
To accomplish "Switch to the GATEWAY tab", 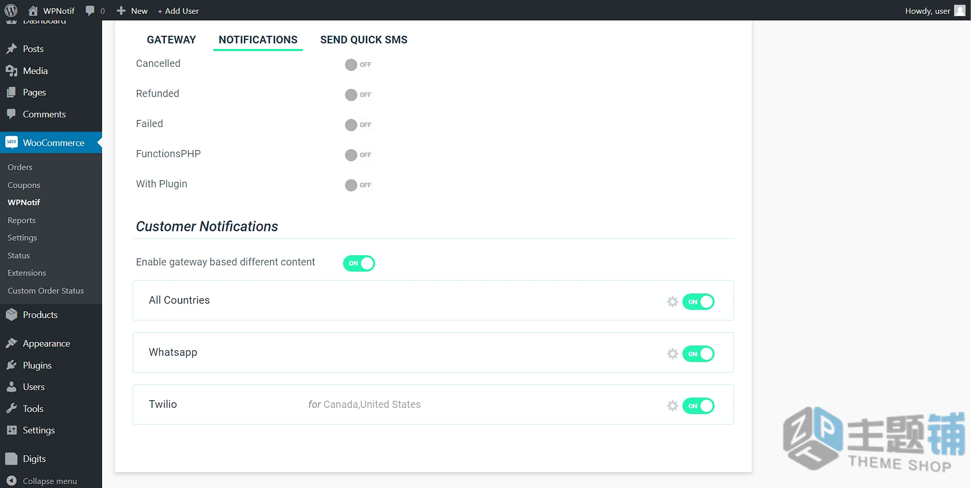I will coord(171,40).
